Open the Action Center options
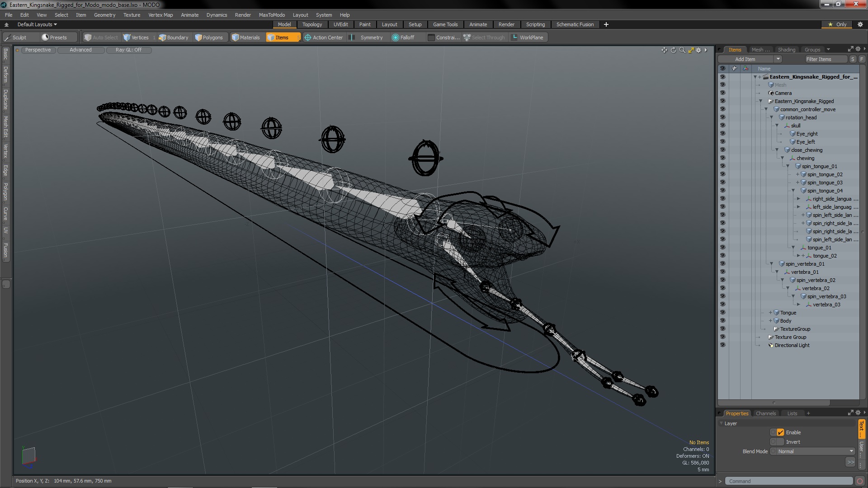The image size is (868, 488). click(324, 38)
